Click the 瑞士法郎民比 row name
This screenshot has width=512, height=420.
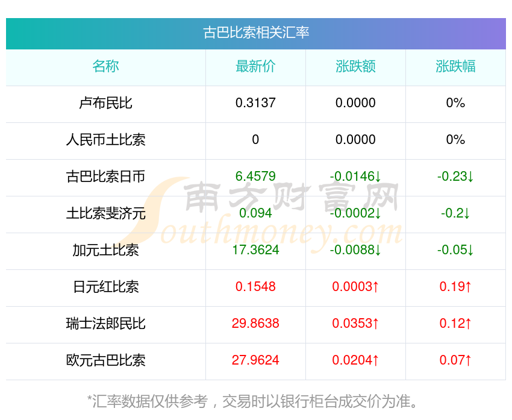click(x=105, y=324)
